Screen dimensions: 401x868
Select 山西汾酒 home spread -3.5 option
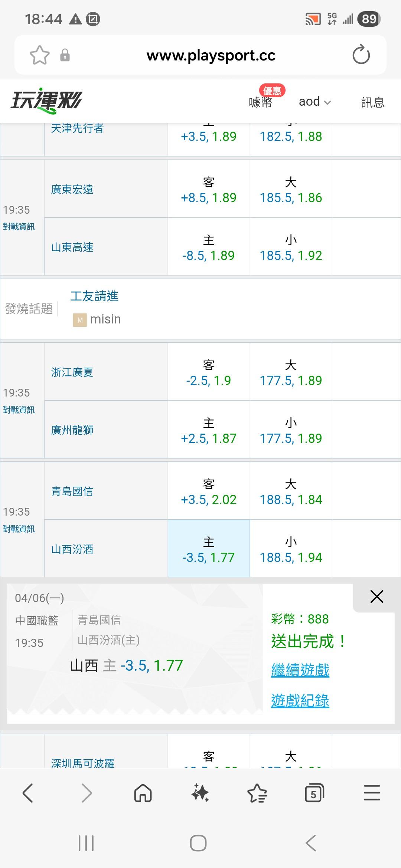click(x=209, y=549)
